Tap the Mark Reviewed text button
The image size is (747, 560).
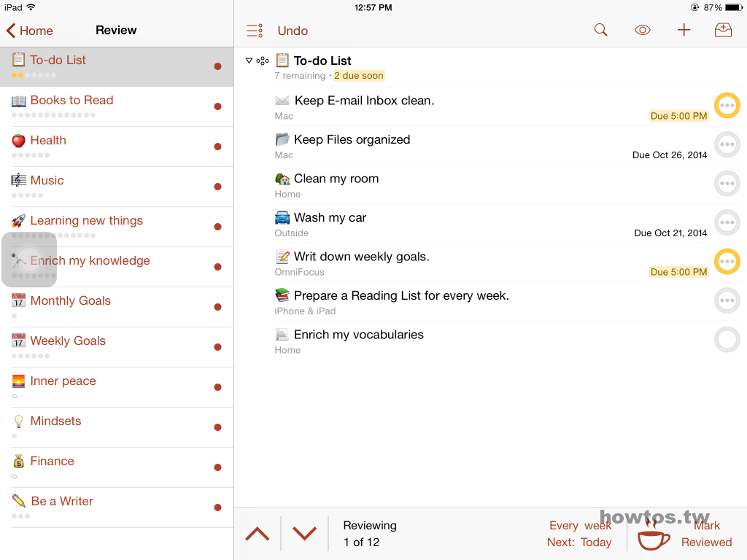coord(706,534)
